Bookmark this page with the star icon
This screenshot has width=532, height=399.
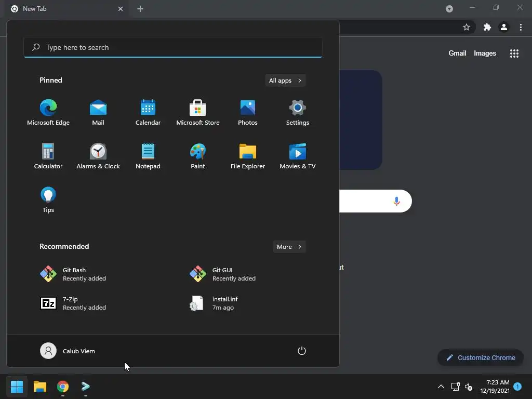pos(467,27)
